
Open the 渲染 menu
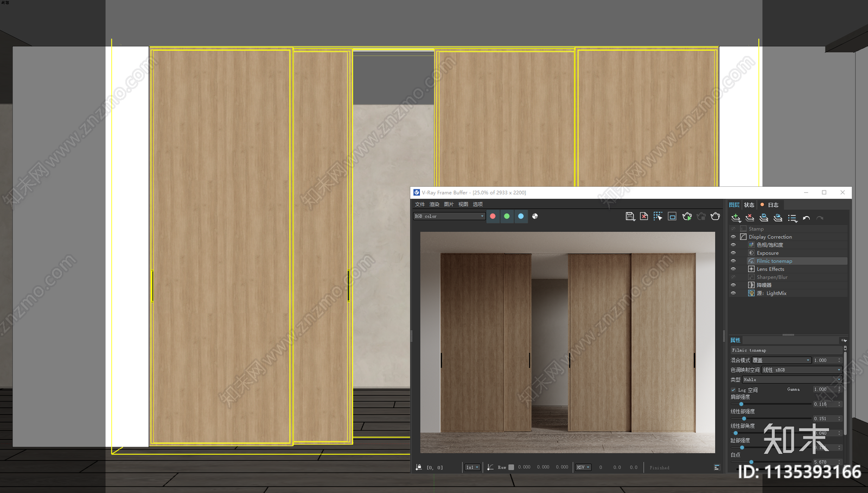tap(435, 205)
